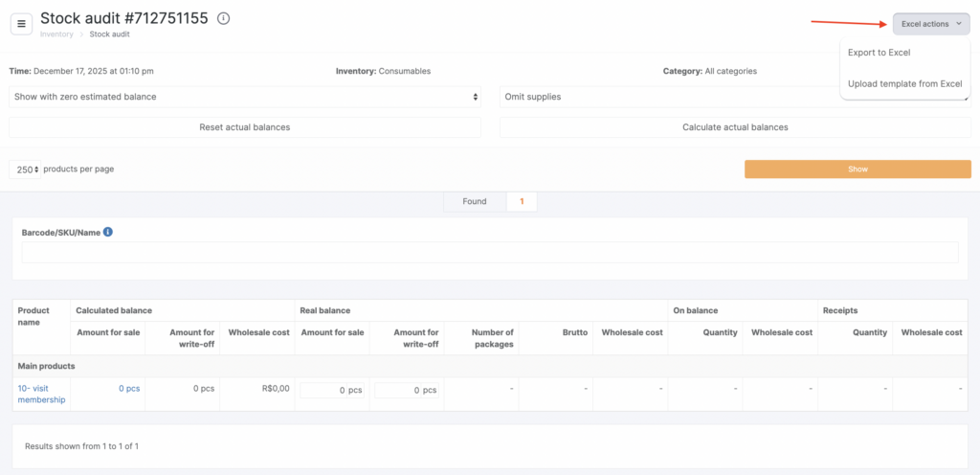Select Export to Excel option
This screenshot has height=475, width=980.
pos(879,53)
